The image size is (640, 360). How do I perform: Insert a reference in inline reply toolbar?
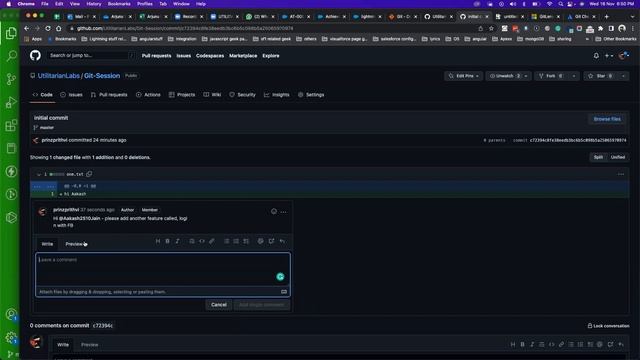tap(271, 241)
